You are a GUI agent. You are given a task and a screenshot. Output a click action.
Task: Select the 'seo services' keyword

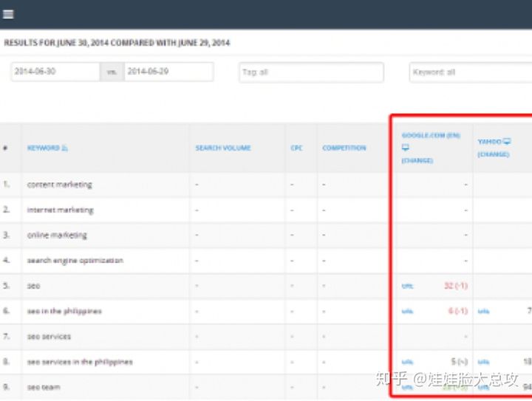point(49,337)
